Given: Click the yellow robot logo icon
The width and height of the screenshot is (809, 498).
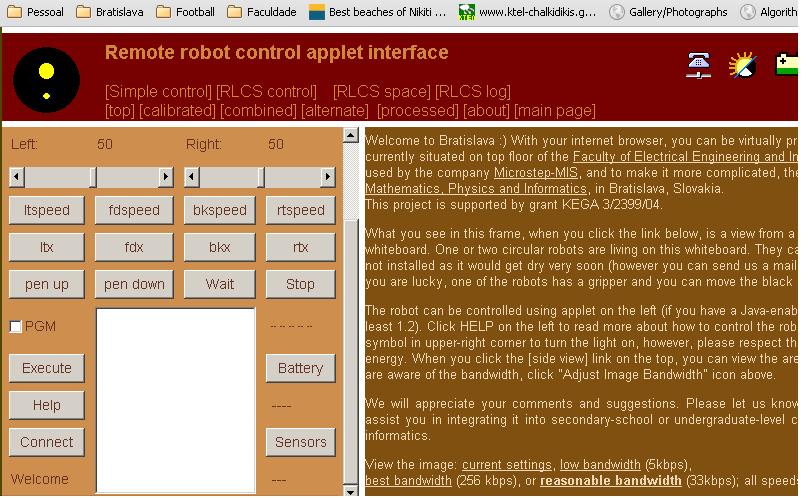Looking at the screenshot, I should 46,79.
